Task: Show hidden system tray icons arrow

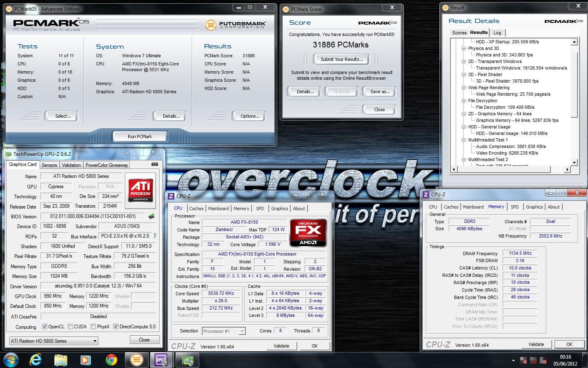Action: [x=513, y=360]
